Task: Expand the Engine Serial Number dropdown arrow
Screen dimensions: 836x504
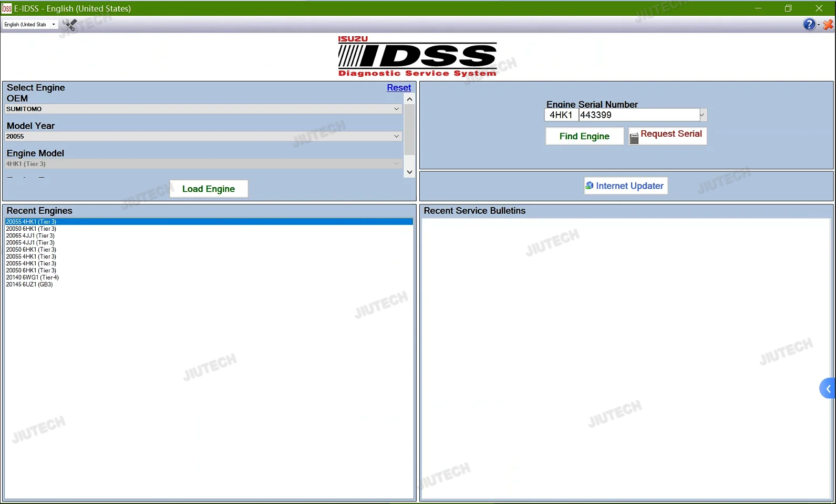Action: pos(702,115)
